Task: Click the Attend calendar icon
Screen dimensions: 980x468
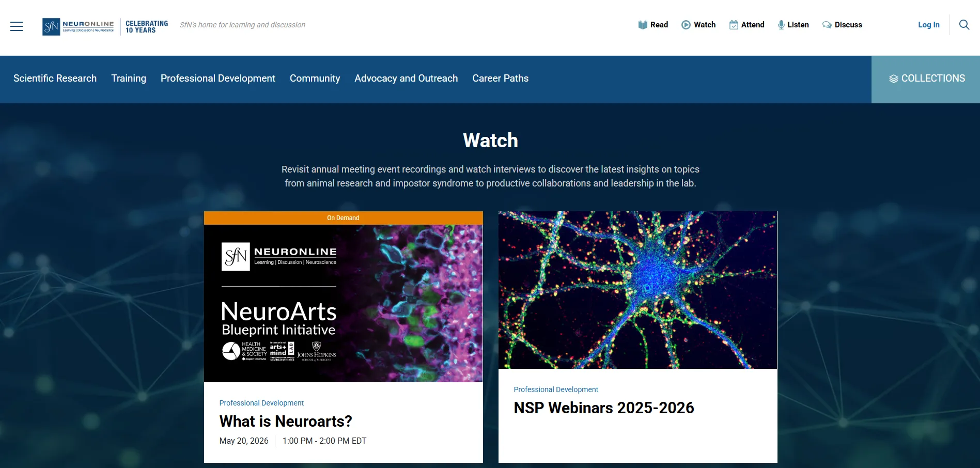Action: (x=734, y=25)
